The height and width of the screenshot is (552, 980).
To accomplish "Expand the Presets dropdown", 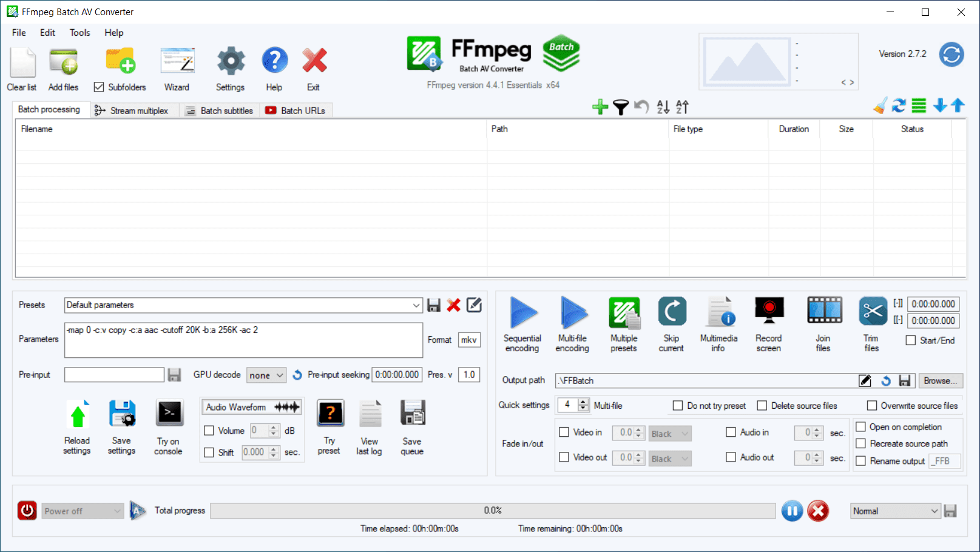I will [416, 305].
